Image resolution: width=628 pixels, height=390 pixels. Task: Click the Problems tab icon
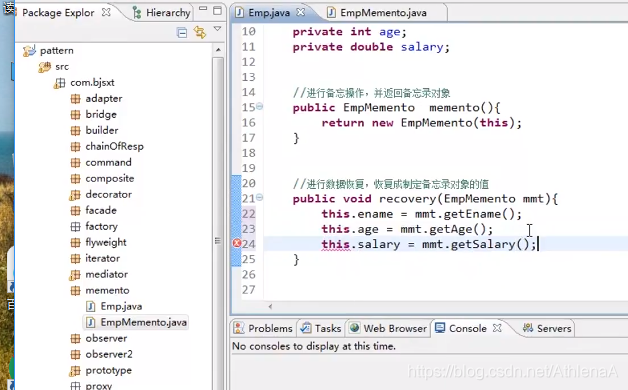click(x=239, y=328)
